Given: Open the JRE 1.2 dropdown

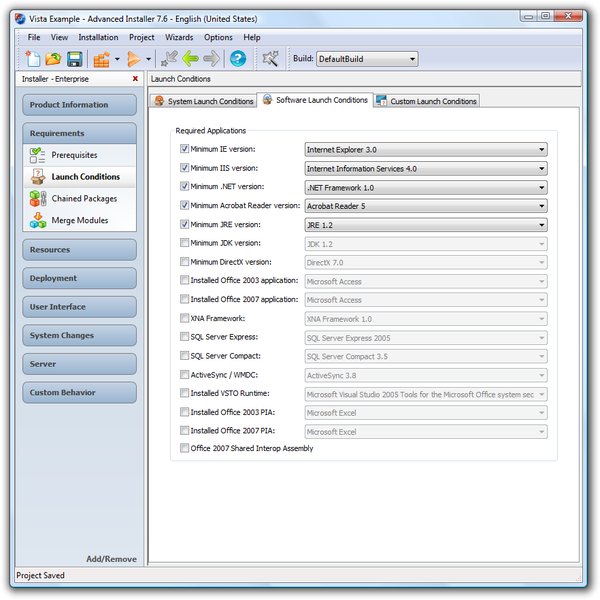Looking at the screenshot, I should coord(426,225).
